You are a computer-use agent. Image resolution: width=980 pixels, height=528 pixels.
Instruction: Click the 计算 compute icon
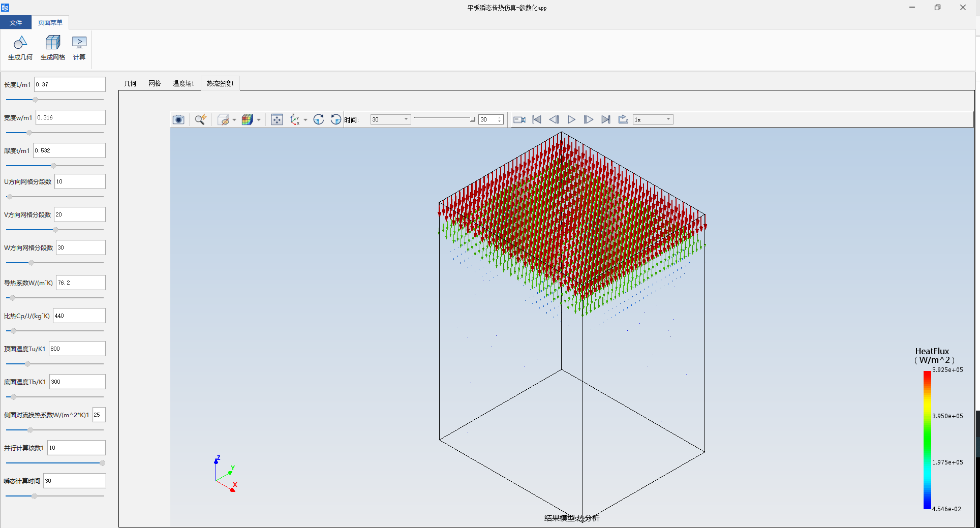pos(79,43)
